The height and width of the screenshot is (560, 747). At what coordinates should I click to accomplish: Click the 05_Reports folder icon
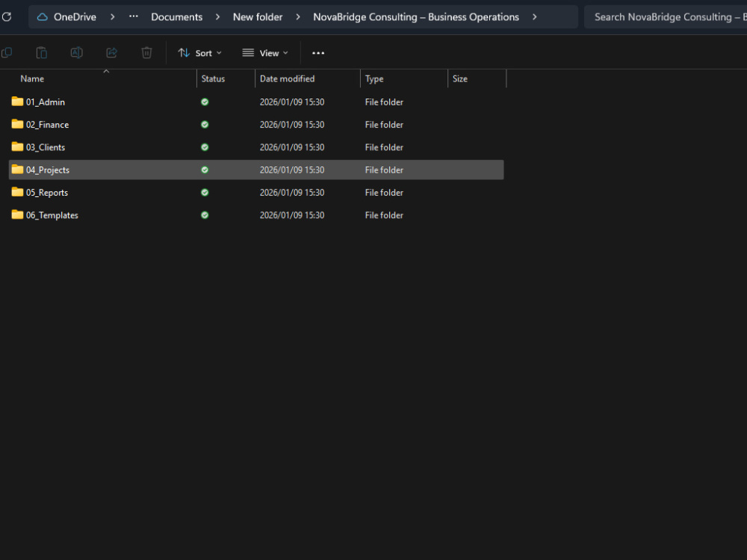pyautogui.click(x=18, y=192)
